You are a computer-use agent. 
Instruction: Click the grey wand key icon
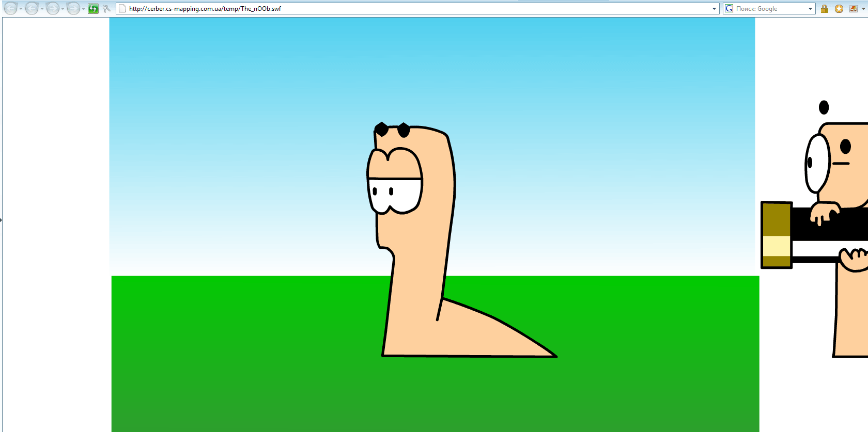pyautogui.click(x=106, y=9)
